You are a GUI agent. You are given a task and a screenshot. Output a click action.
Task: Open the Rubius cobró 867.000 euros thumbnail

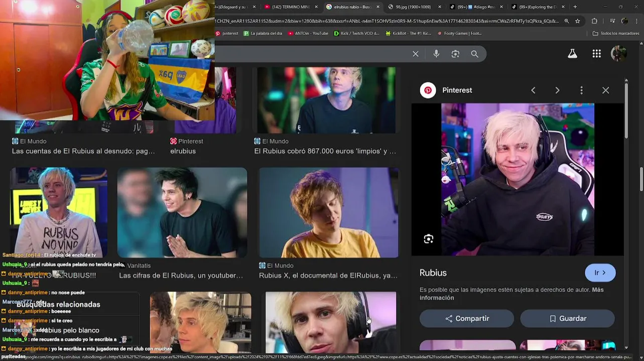[x=326, y=100]
